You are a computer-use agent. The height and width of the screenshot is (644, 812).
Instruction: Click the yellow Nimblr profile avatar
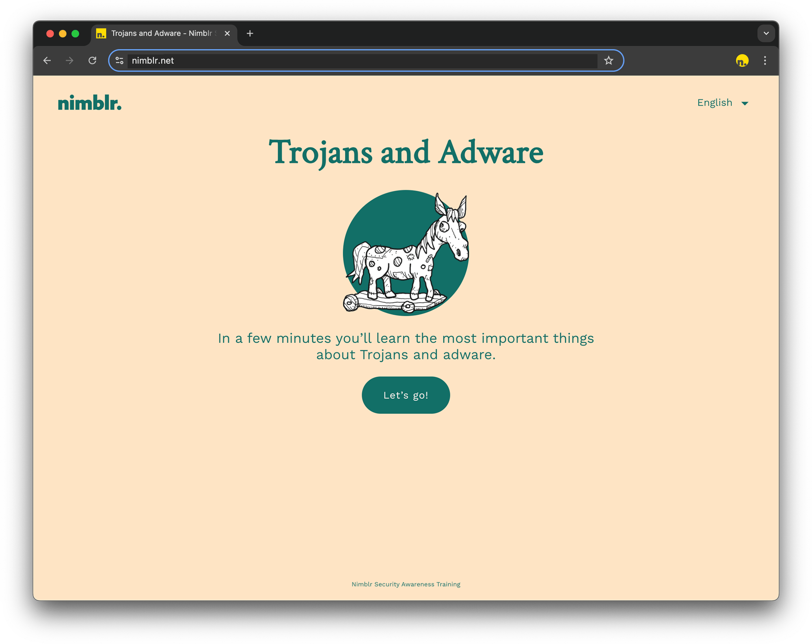[x=742, y=60]
